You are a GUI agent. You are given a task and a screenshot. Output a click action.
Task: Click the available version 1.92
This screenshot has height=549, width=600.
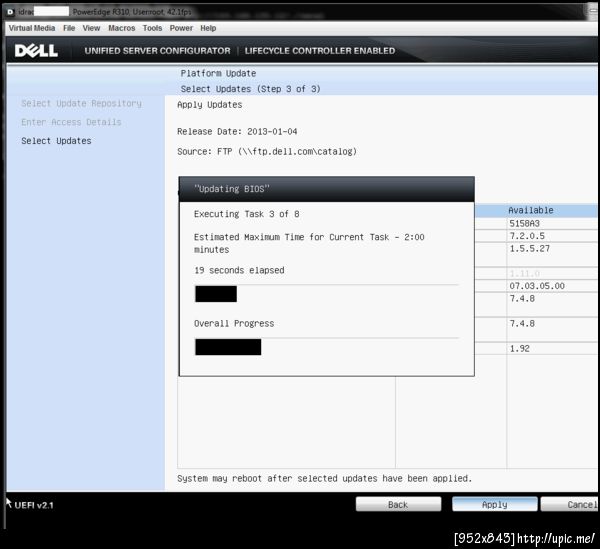(x=519, y=349)
